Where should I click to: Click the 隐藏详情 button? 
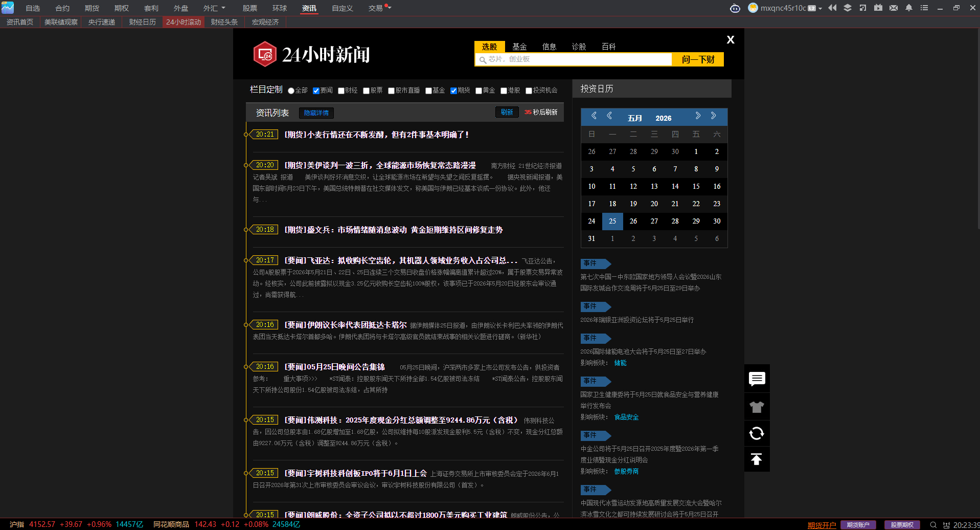click(316, 113)
